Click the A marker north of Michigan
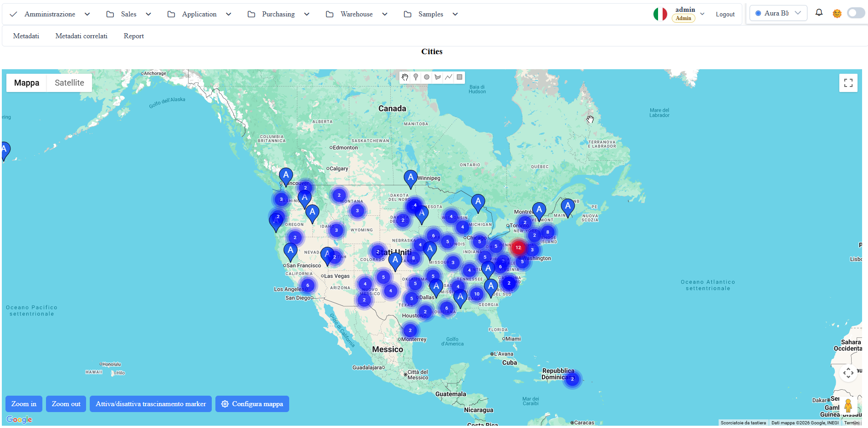The height and width of the screenshot is (428, 868). click(478, 204)
